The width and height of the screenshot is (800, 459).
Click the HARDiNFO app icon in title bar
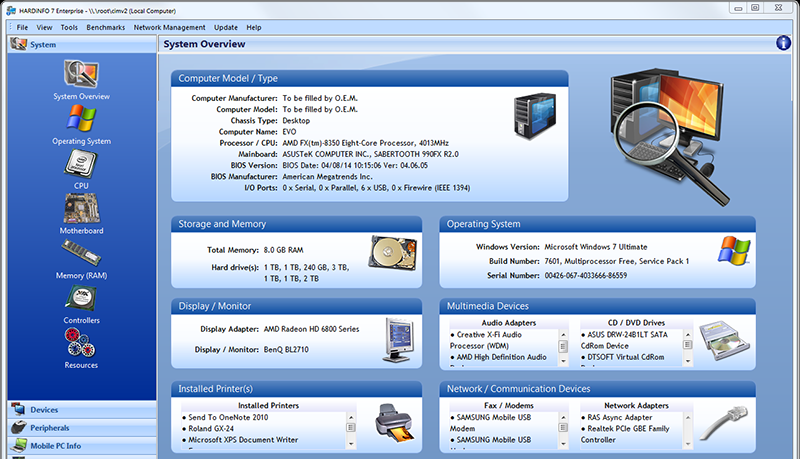[11, 10]
